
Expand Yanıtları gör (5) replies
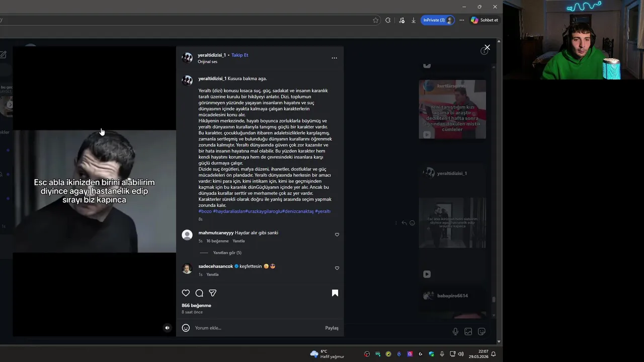tap(227, 252)
